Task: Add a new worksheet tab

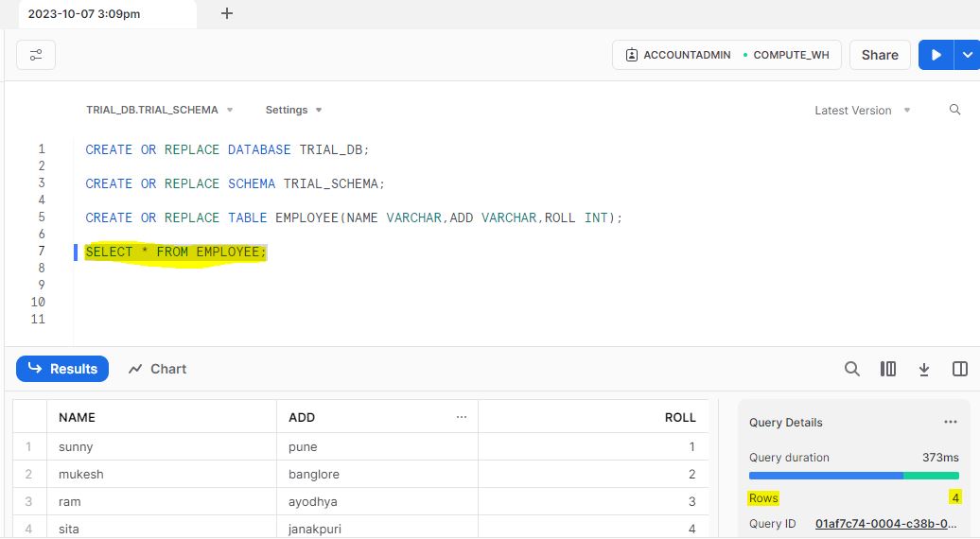Action: [x=227, y=13]
